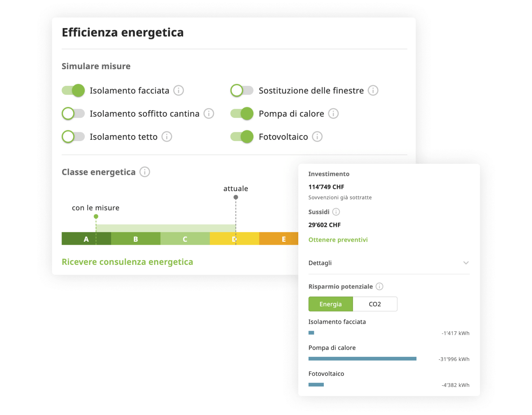Click info icon beside Sostituzione delle finestre

point(373,90)
